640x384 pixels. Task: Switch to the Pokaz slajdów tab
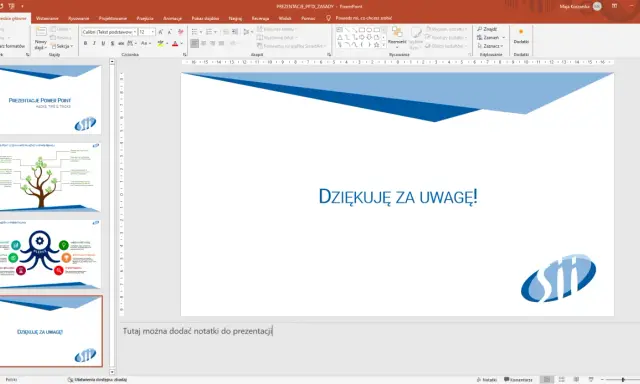[x=205, y=18]
